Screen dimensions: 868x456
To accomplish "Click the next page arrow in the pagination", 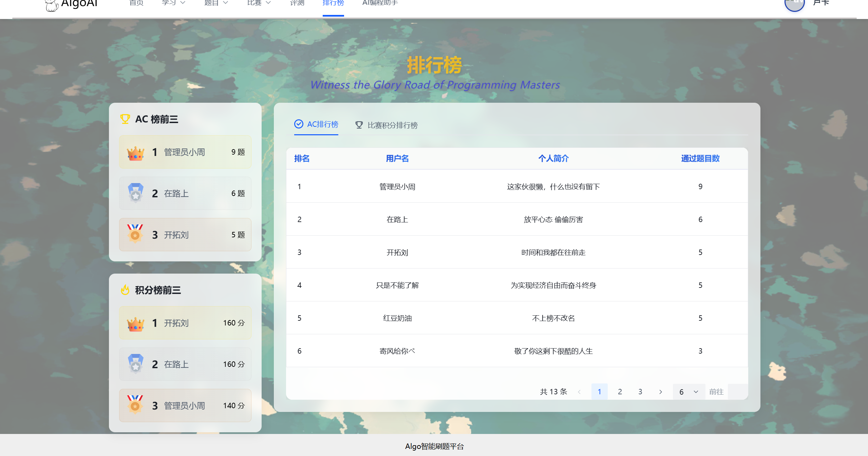I will coord(660,392).
